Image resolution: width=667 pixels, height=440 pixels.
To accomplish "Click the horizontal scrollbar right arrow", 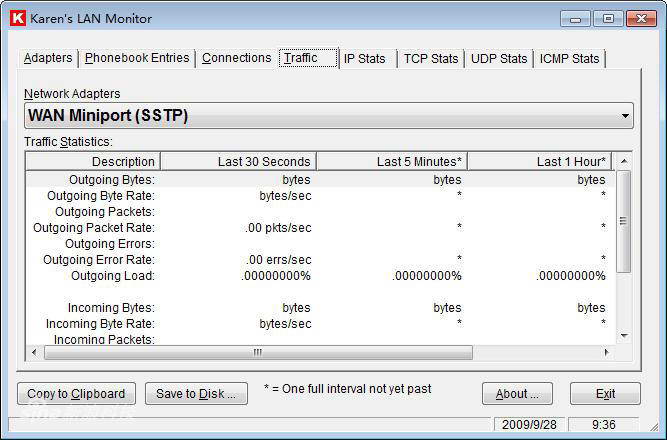I will coord(607,352).
